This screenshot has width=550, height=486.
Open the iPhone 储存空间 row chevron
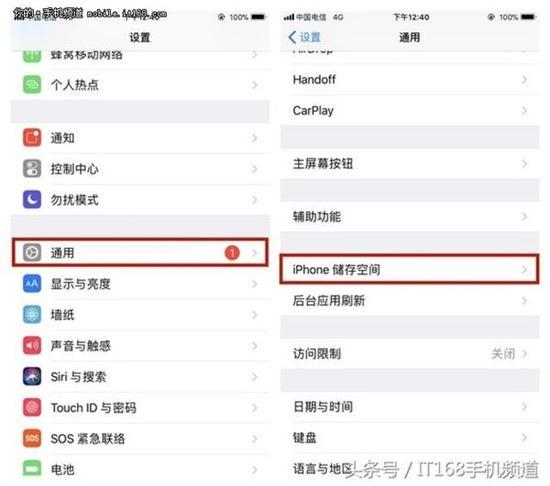(x=524, y=269)
